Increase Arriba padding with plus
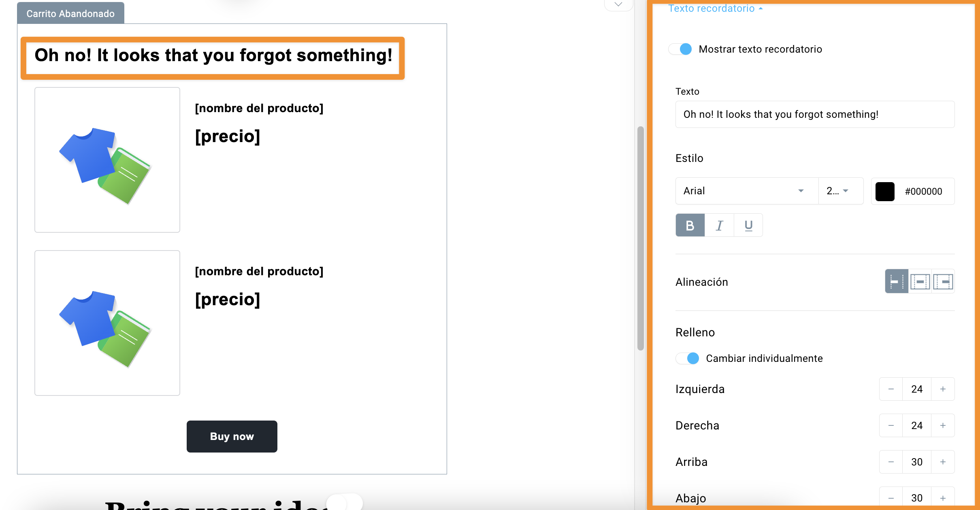Viewport: 980px width, 510px height. pos(943,462)
